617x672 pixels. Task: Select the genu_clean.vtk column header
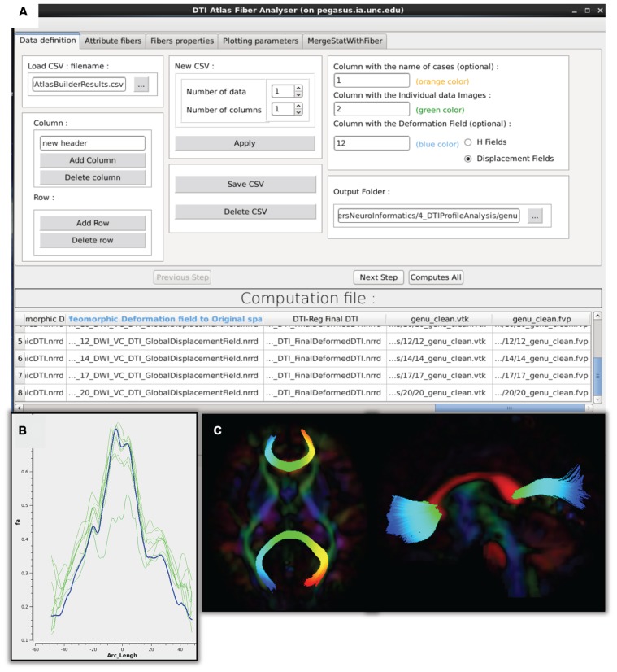pyautogui.click(x=438, y=319)
